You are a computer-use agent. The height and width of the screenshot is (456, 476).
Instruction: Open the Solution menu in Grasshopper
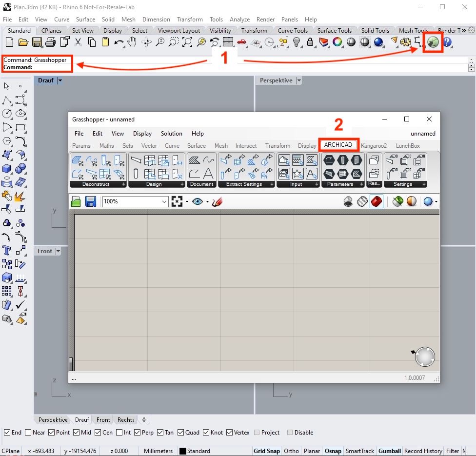click(x=172, y=134)
